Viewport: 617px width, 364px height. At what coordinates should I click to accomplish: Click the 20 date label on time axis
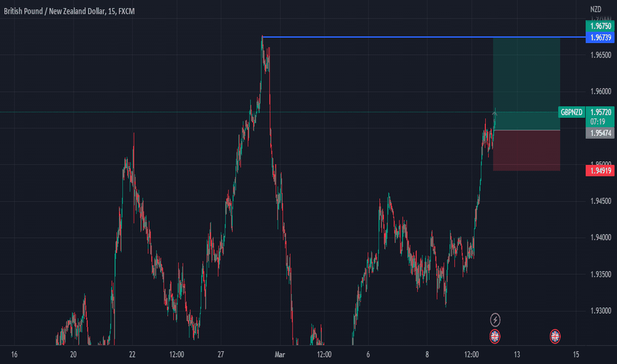coord(73,355)
